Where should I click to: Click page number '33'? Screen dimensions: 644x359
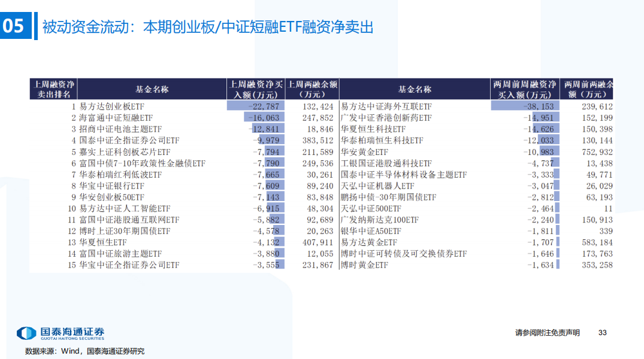point(603,333)
